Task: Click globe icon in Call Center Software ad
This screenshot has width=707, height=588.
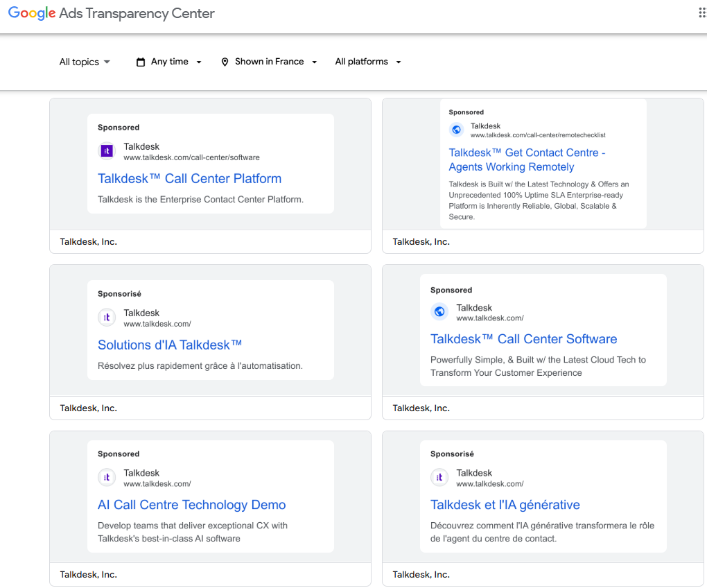Action: point(439,311)
